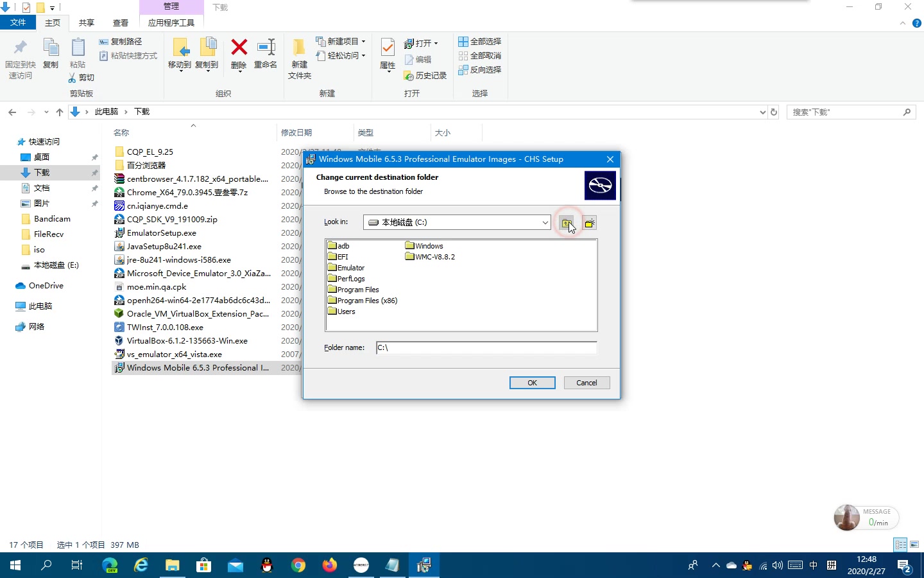Switch to the View ribbon tab
This screenshot has width=924, height=578.
[x=121, y=22]
